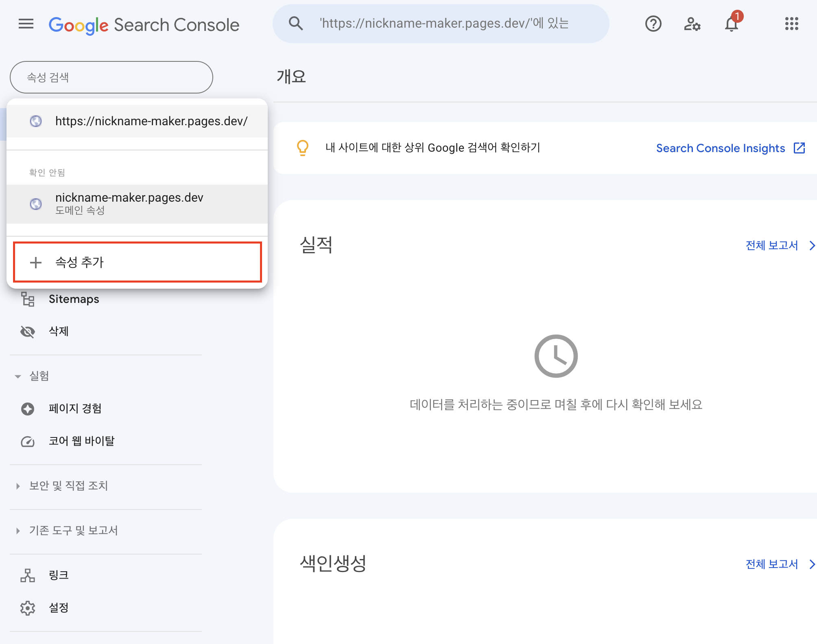Open the hamburger main menu

26,24
